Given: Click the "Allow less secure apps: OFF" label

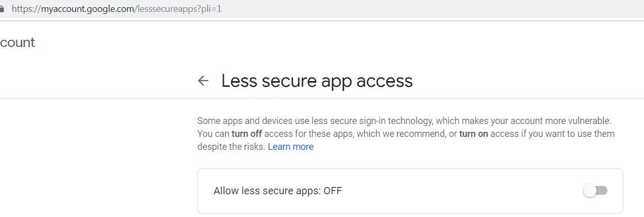Looking at the screenshot, I should click(x=277, y=191).
